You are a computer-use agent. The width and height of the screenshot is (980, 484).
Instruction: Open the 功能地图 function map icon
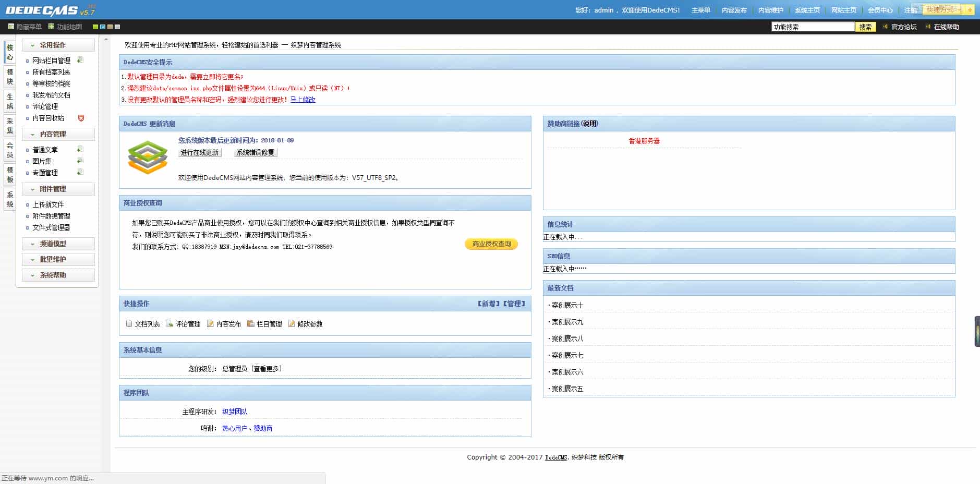click(x=51, y=27)
